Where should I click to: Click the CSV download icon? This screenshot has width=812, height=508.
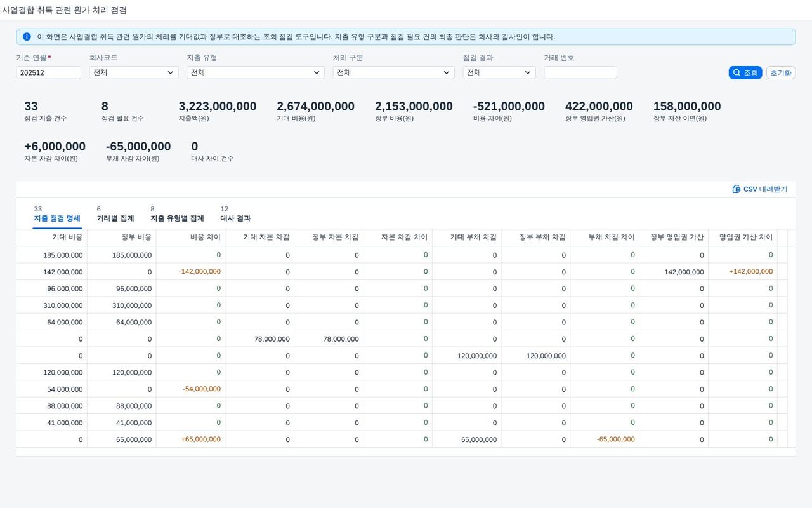tap(737, 189)
